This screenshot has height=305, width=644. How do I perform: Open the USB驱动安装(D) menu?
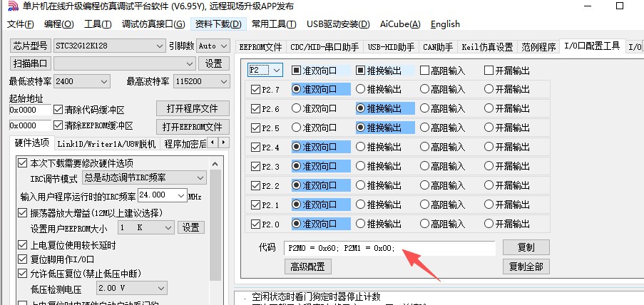(x=338, y=24)
